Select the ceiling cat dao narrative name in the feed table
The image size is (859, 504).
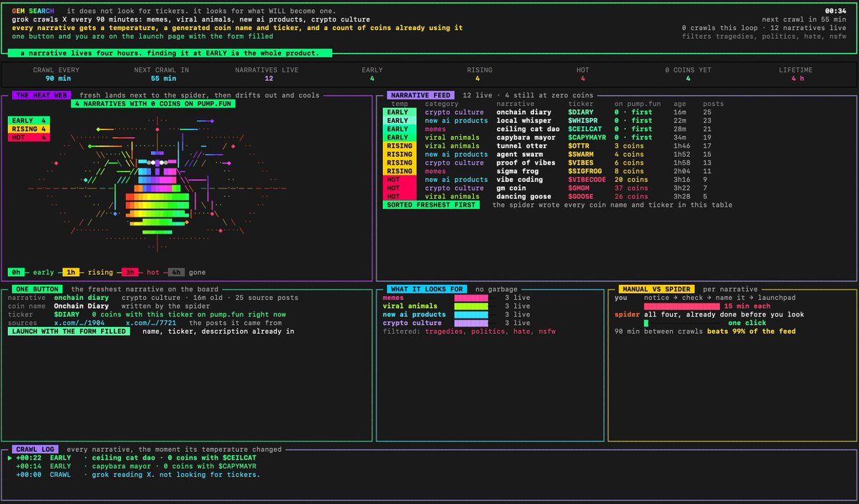tap(528, 129)
